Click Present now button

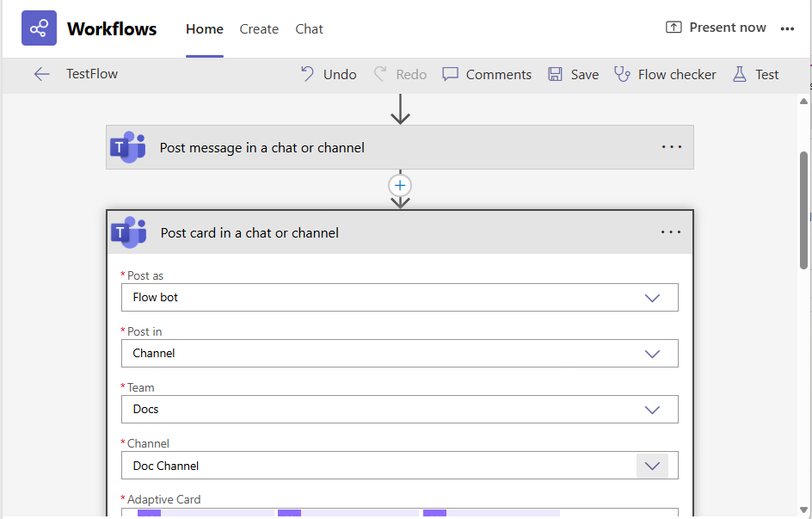[716, 28]
